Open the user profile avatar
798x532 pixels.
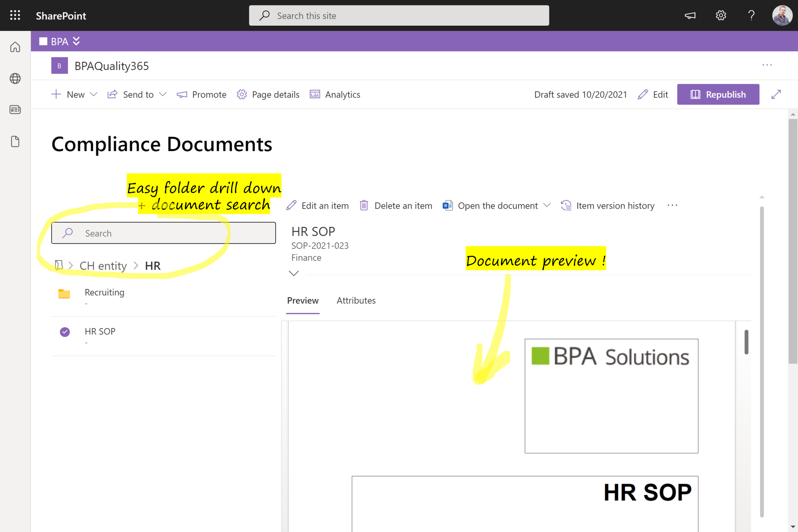click(x=782, y=16)
